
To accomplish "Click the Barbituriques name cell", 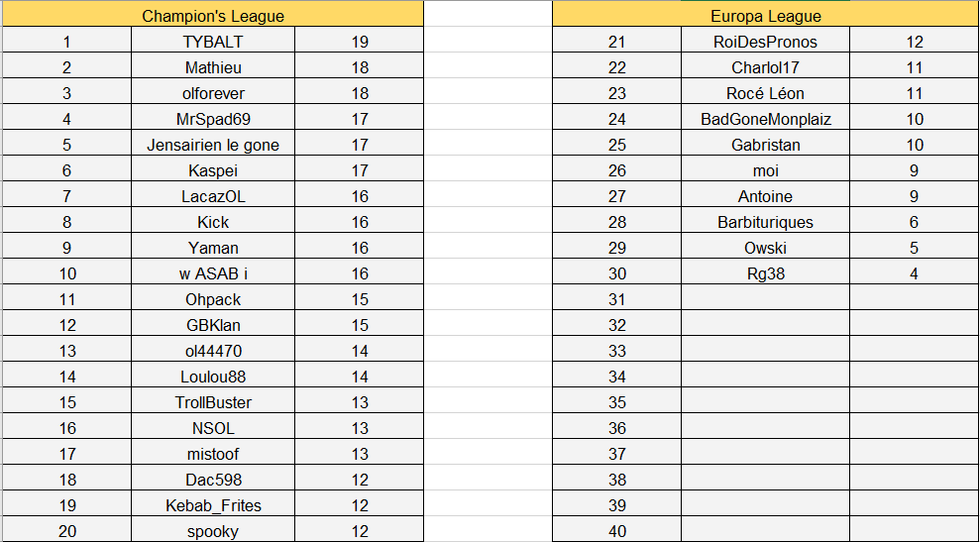I will tap(765, 222).
